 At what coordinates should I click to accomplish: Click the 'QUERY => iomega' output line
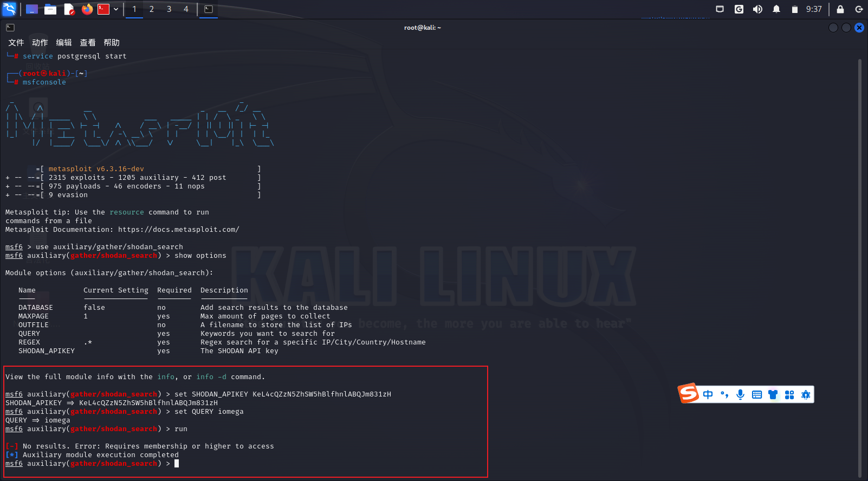coord(38,420)
